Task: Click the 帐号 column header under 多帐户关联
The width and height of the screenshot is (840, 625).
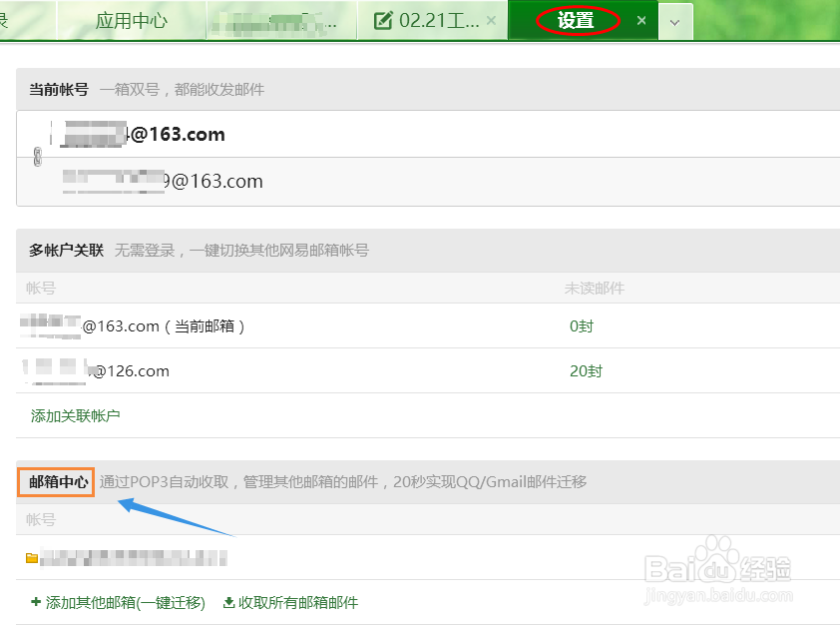Action: click(x=41, y=288)
